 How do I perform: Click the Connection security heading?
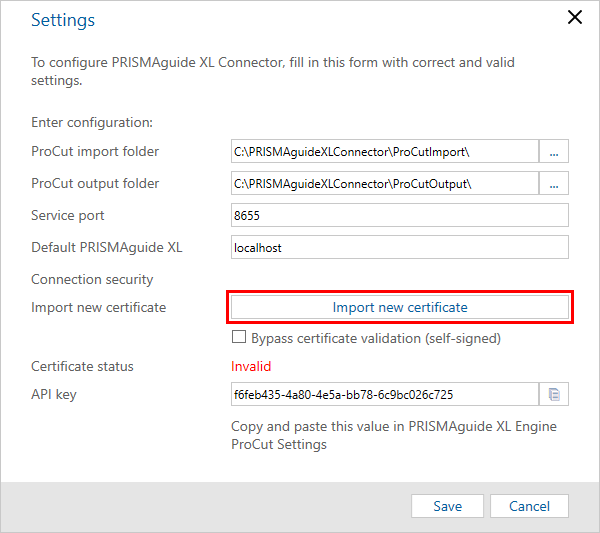click(92, 280)
